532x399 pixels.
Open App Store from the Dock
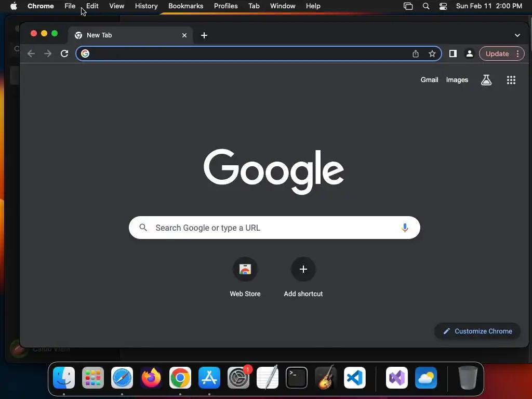(209, 378)
